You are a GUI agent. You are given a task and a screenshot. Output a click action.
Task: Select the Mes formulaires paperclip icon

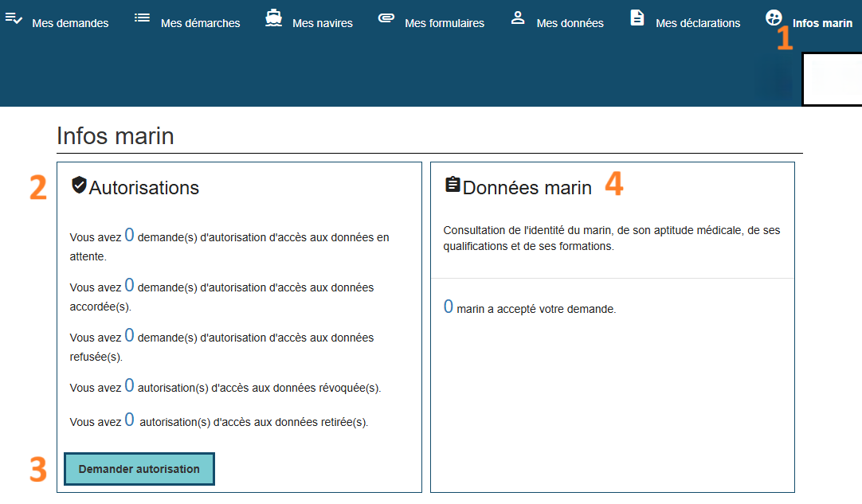386,18
